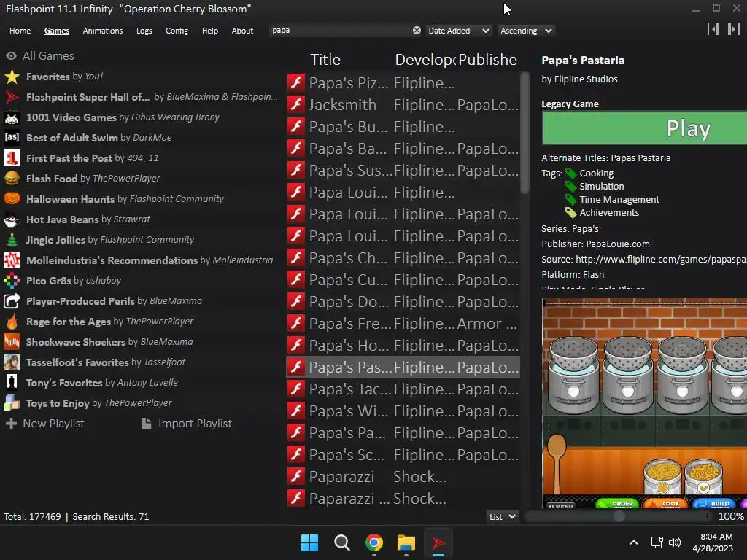Open the Home tab
The width and height of the screenshot is (747, 560).
click(x=20, y=31)
